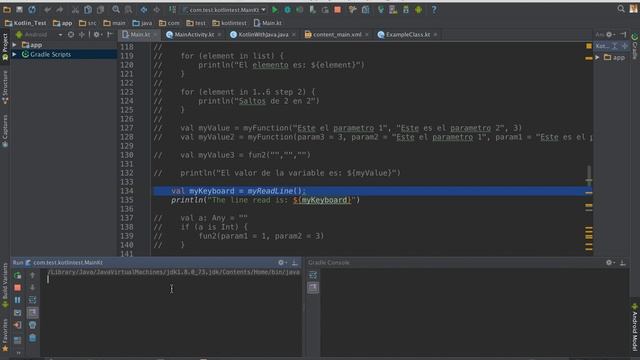Close the MainActivity.kt tab
Image resolution: width=640 pixels, height=360 pixels.
click(x=220, y=35)
